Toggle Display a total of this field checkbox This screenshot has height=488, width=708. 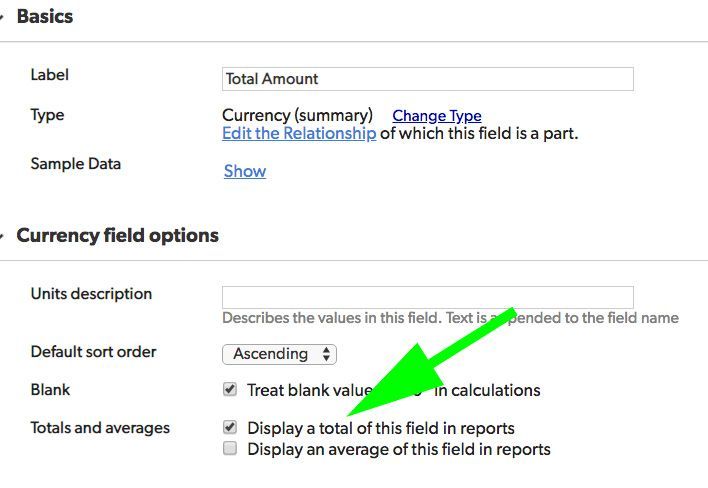[230, 427]
